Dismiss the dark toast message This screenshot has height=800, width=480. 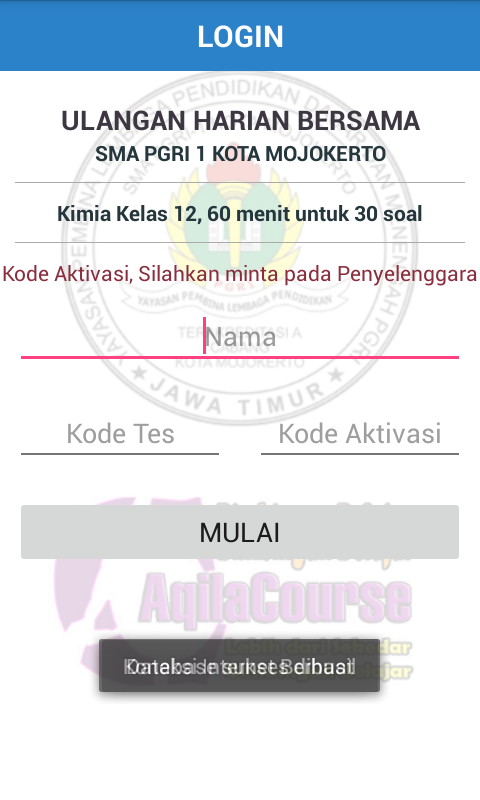[239, 666]
